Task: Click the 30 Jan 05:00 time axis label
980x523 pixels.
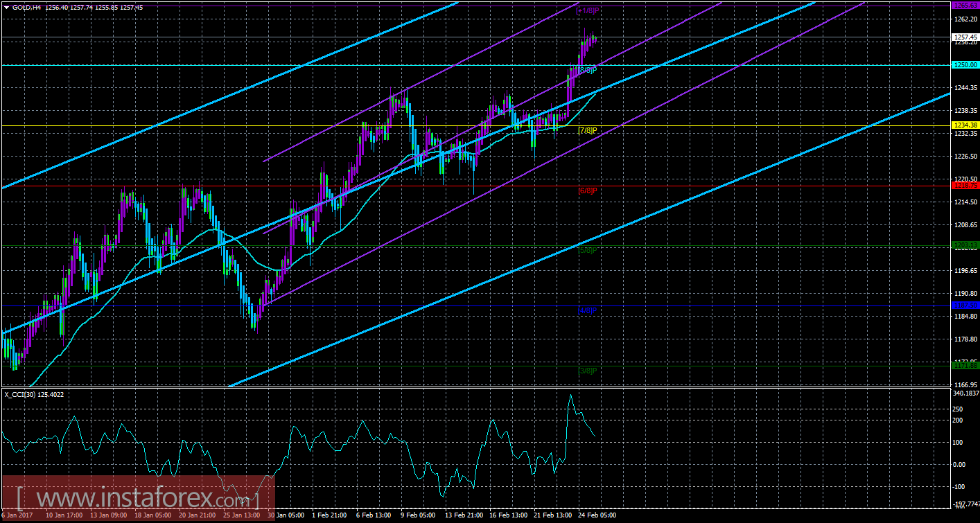Action: 287,515
